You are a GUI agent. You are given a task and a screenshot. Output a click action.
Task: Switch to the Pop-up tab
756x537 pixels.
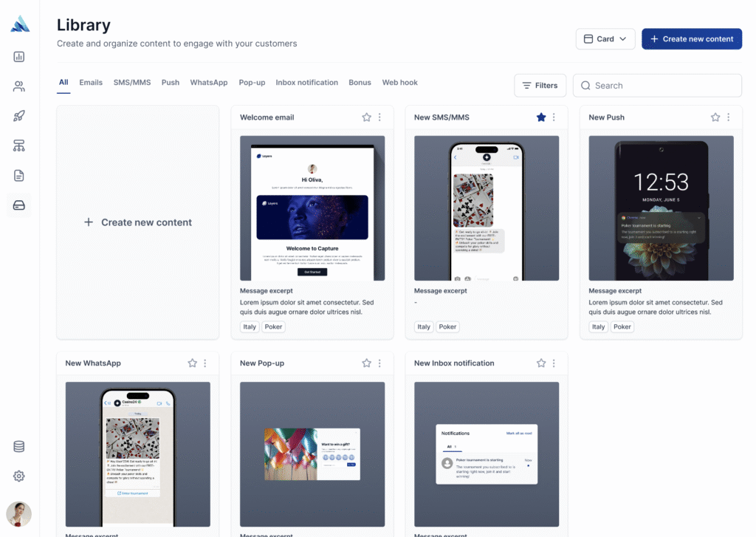(252, 83)
